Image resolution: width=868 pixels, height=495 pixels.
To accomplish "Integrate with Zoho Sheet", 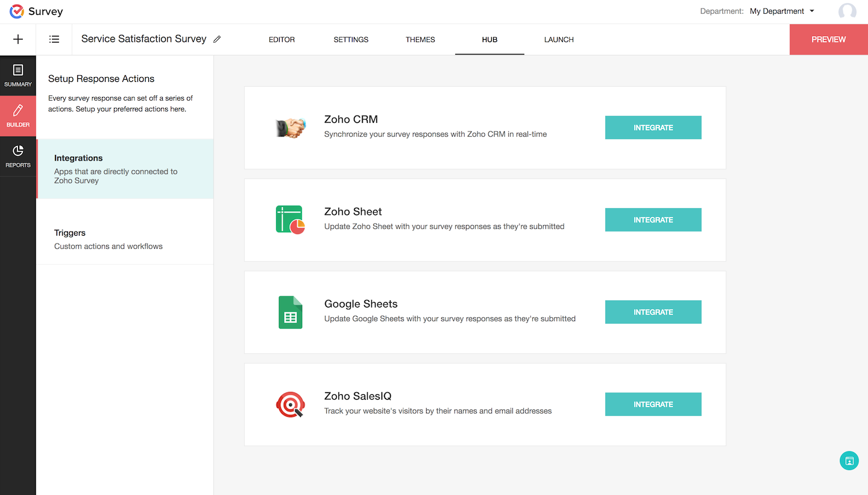I will pyautogui.click(x=653, y=220).
